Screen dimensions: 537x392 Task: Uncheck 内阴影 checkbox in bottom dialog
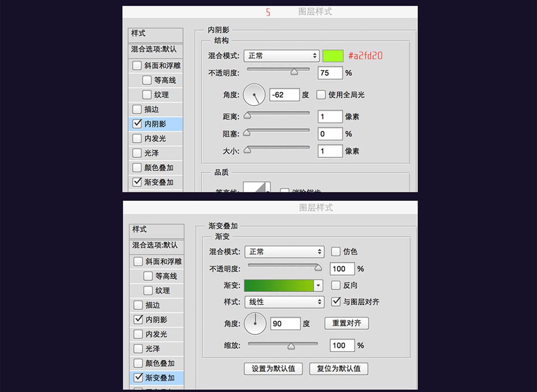tap(138, 319)
